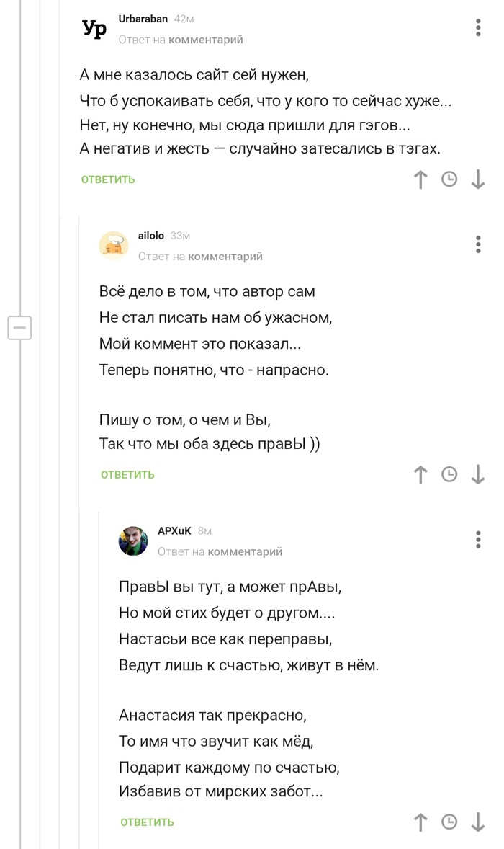Click the clock icon on ailolo's comment
Image resolution: width=504 pixels, height=849 pixels.
pos(449,474)
